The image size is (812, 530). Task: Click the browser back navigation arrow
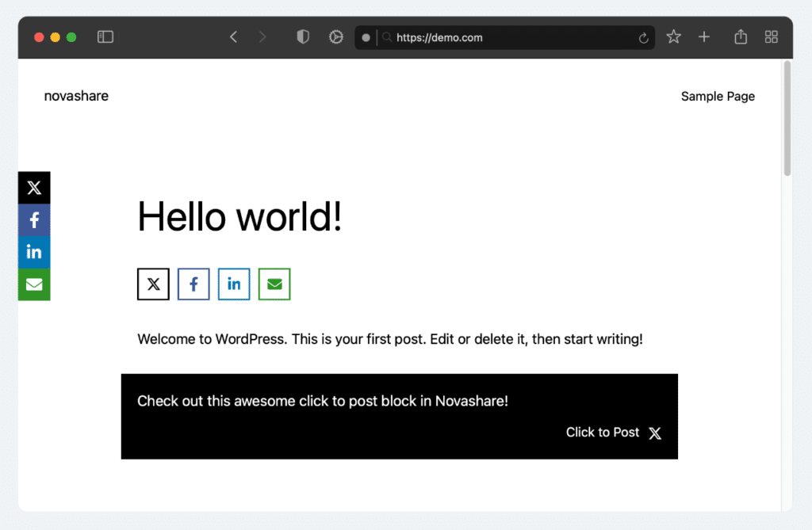(233, 36)
